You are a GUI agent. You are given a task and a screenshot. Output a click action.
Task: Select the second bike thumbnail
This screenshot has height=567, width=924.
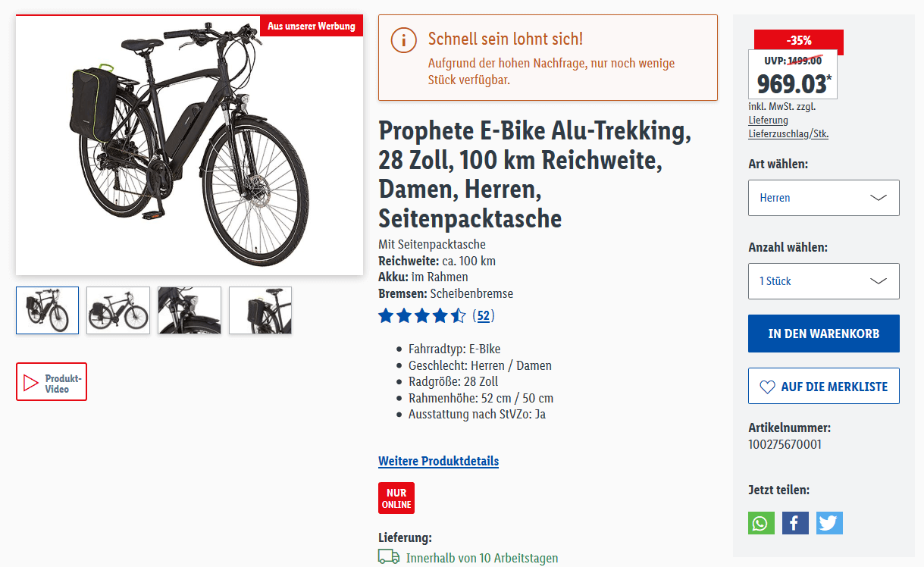click(118, 310)
